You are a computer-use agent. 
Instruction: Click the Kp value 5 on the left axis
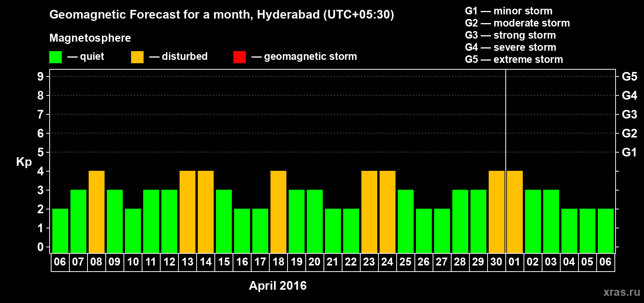tap(40, 152)
